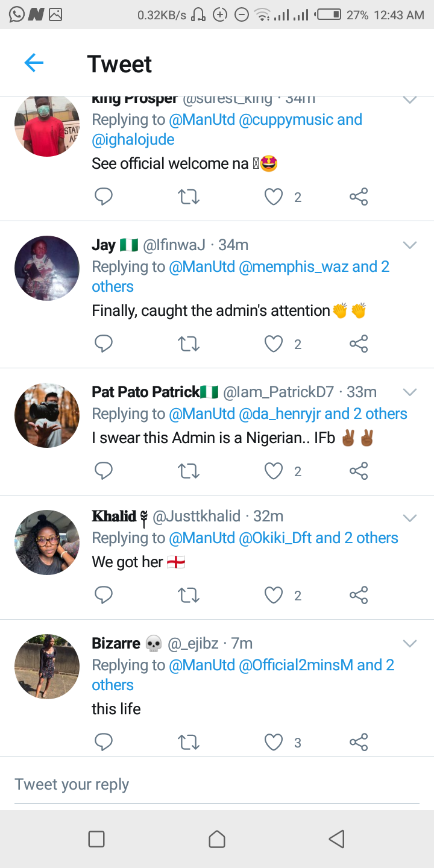434x868 pixels.
Task: View Pat Pato Patrick's profile picture
Action: click(x=47, y=415)
